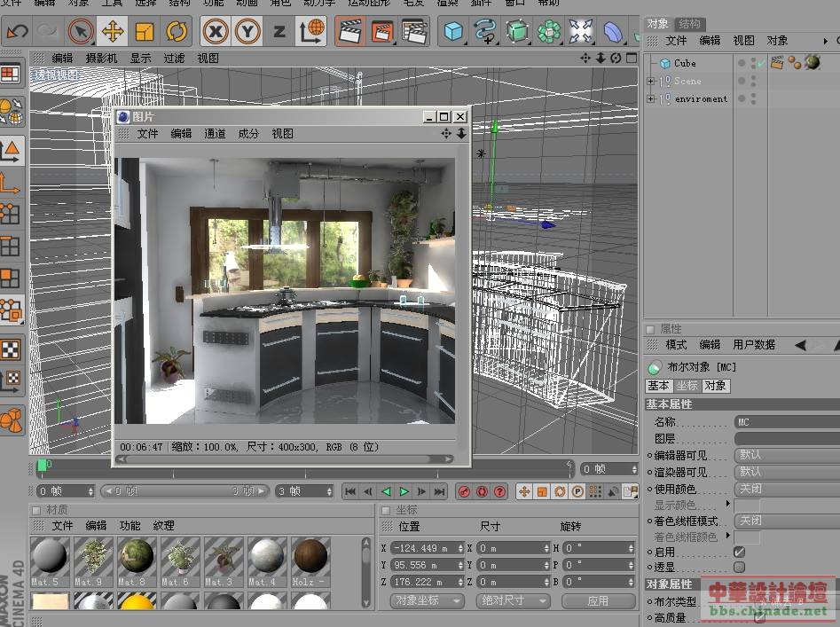Toggle the 透显 (X-Ray) checkbox

[x=739, y=567]
